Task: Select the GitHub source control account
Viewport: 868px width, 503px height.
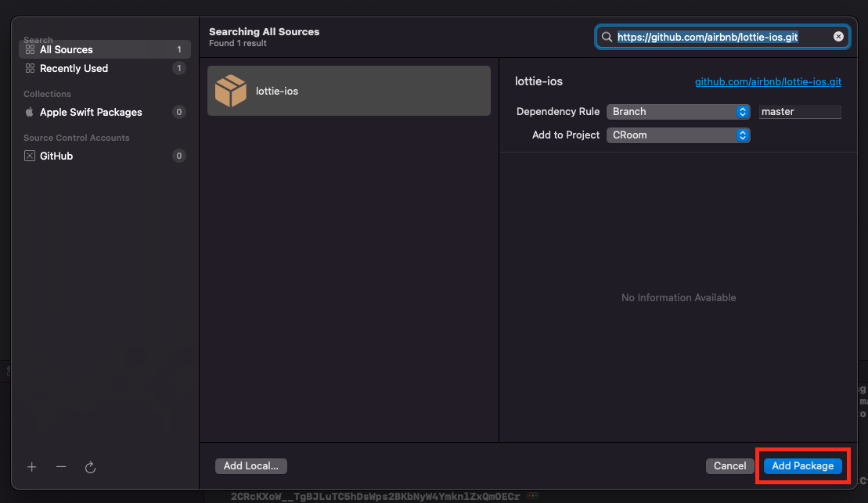Action: point(105,156)
